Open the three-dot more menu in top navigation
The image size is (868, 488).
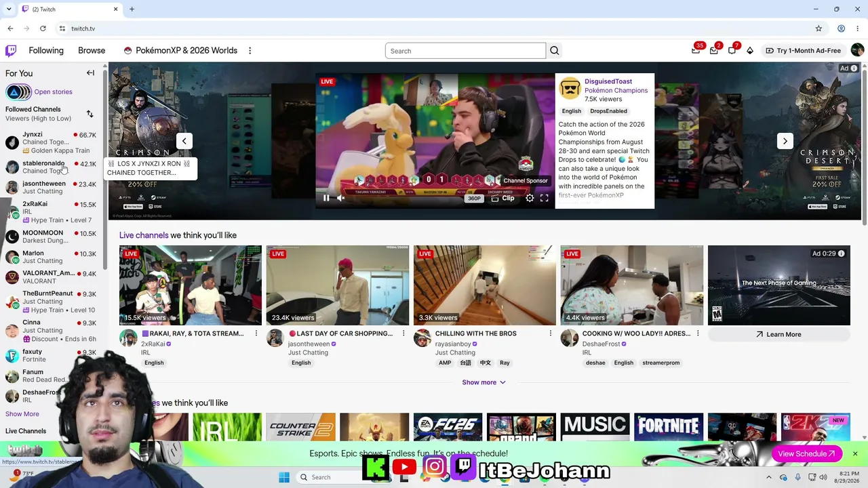coord(250,51)
